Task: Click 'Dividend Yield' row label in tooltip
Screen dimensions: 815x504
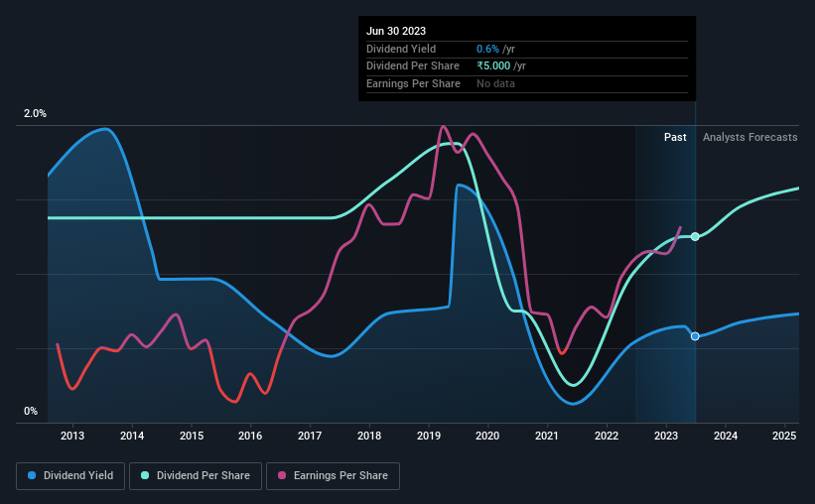Action: pos(401,49)
